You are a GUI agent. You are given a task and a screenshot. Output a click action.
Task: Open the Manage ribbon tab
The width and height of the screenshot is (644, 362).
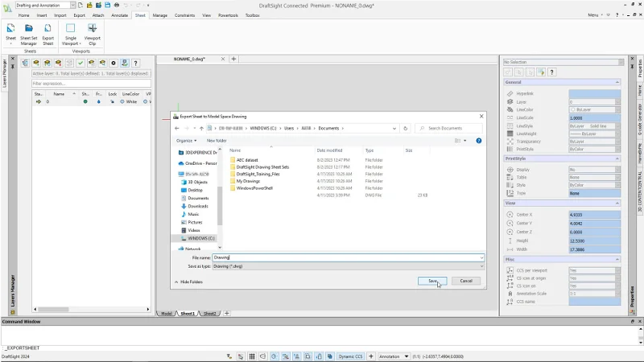tap(160, 15)
